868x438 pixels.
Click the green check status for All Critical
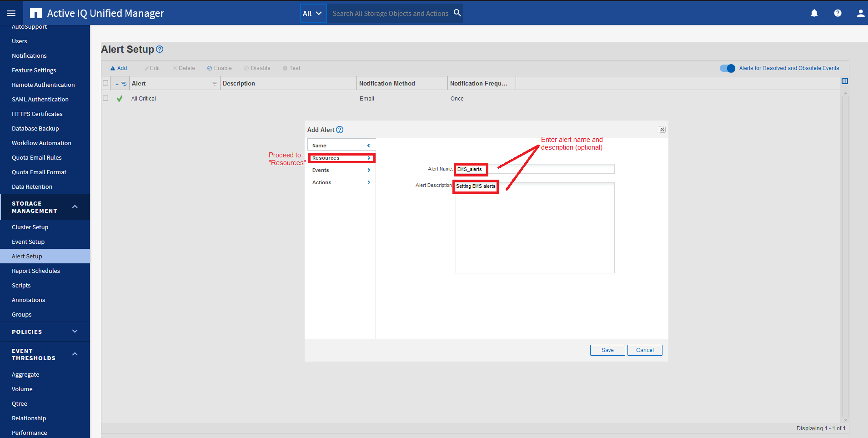pos(120,99)
